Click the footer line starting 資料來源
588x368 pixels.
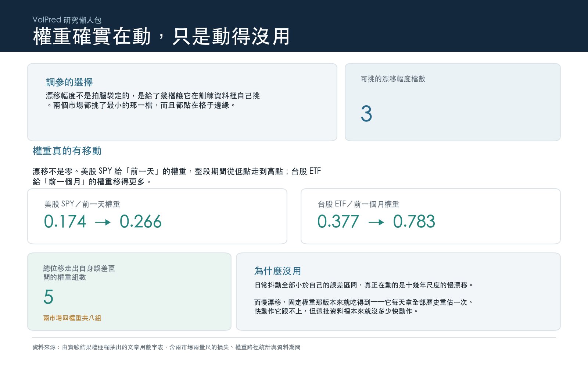(x=166, y=347)
